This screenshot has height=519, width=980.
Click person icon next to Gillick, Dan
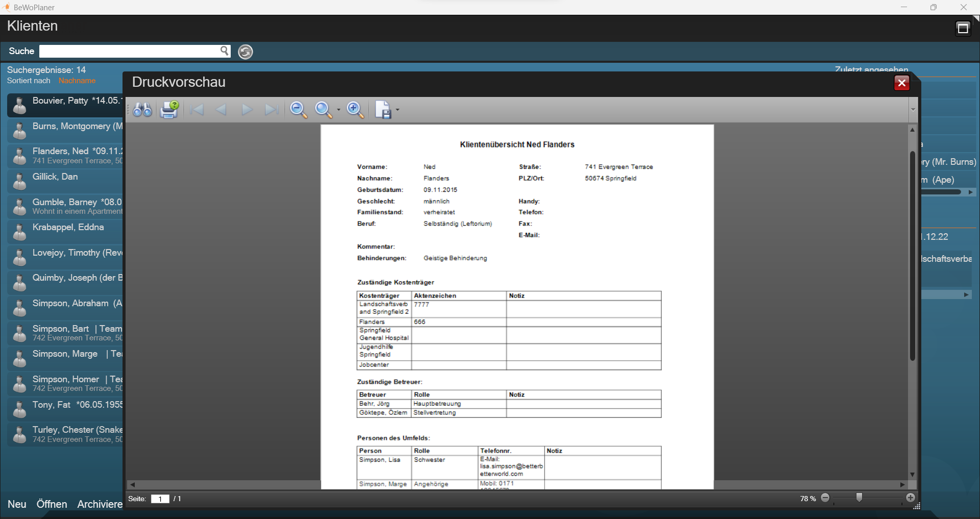(x=19, y=182)
